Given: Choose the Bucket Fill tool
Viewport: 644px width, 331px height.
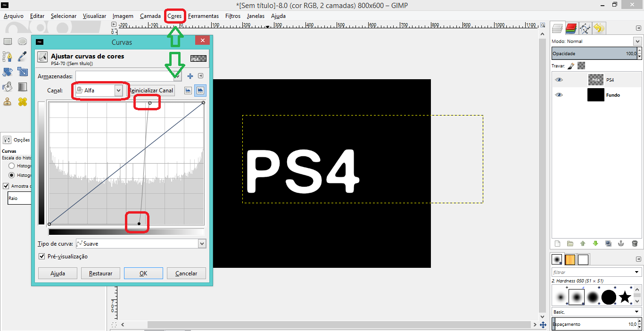Looking at the screenshot, I should [x=8, y=87].
